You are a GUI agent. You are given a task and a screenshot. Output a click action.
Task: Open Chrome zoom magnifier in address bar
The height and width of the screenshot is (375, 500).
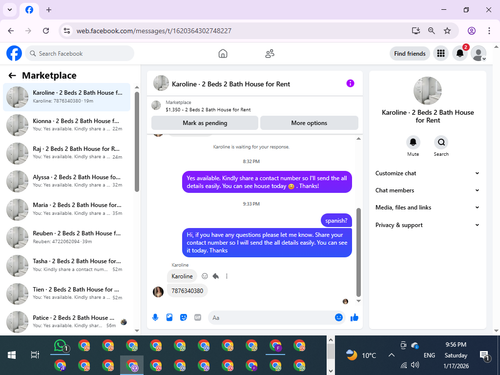pos(431,31)
